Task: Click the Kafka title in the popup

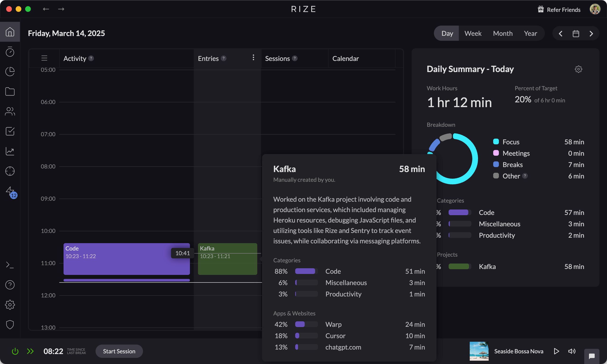Action: tap(284, 169)
